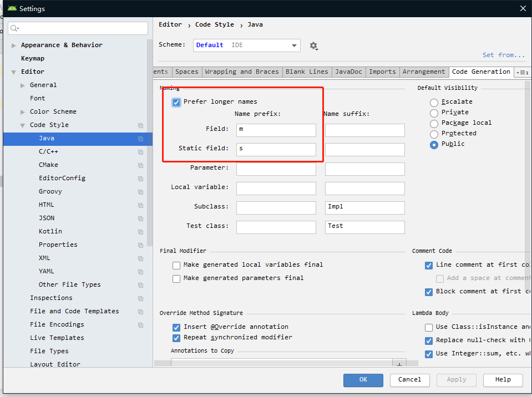This screenshot has height=397, width=532.
Task: Expand Appearance & Behavior section
Action: [x=13, y=45]
